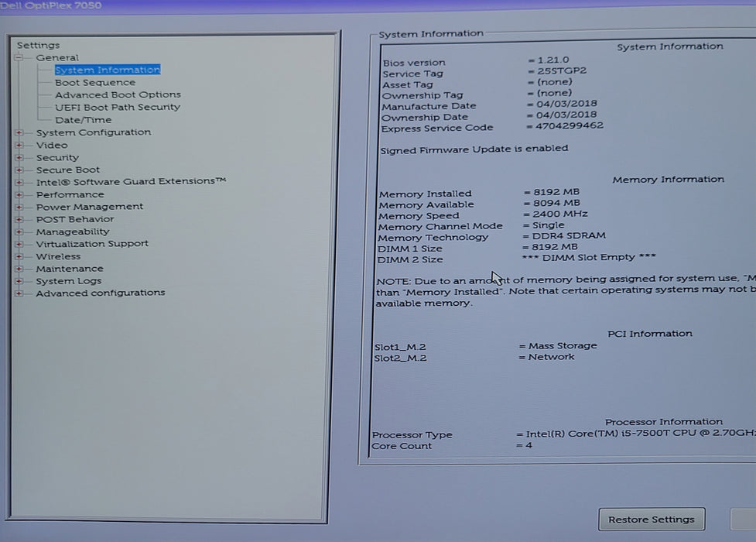
Task: Expand the System Logs node
Action: coord(19,281)
